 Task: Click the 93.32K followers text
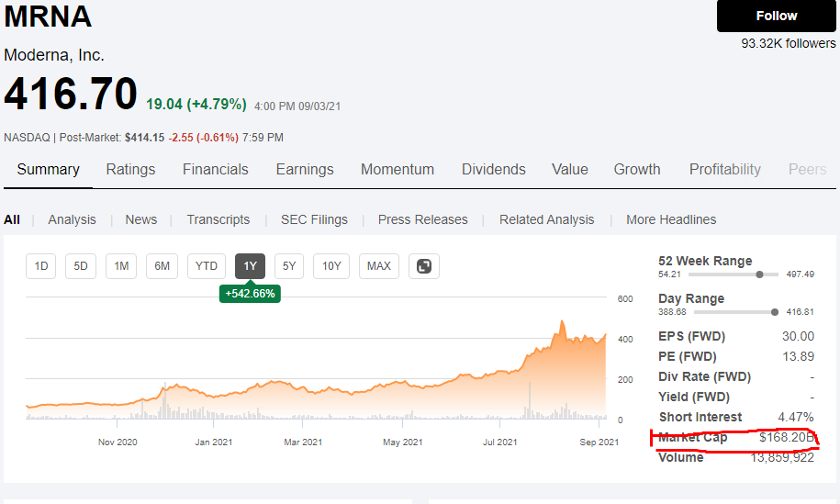[788, 43]
